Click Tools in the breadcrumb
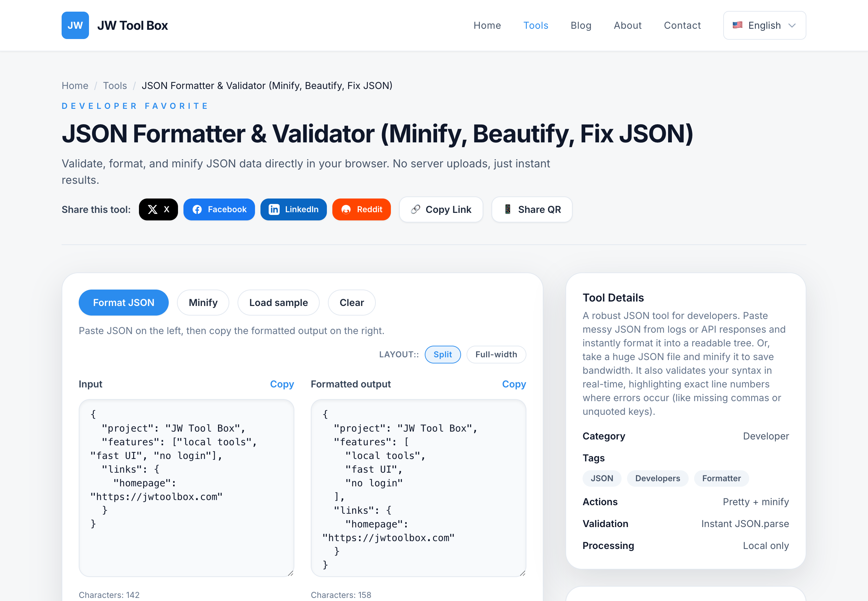868x601 pixels. pos(115,86)
